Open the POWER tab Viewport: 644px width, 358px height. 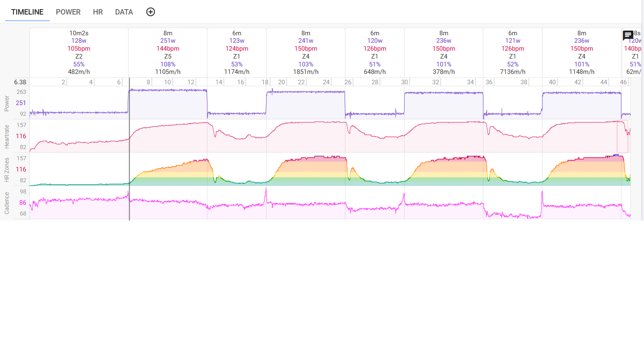click(68, 12)
